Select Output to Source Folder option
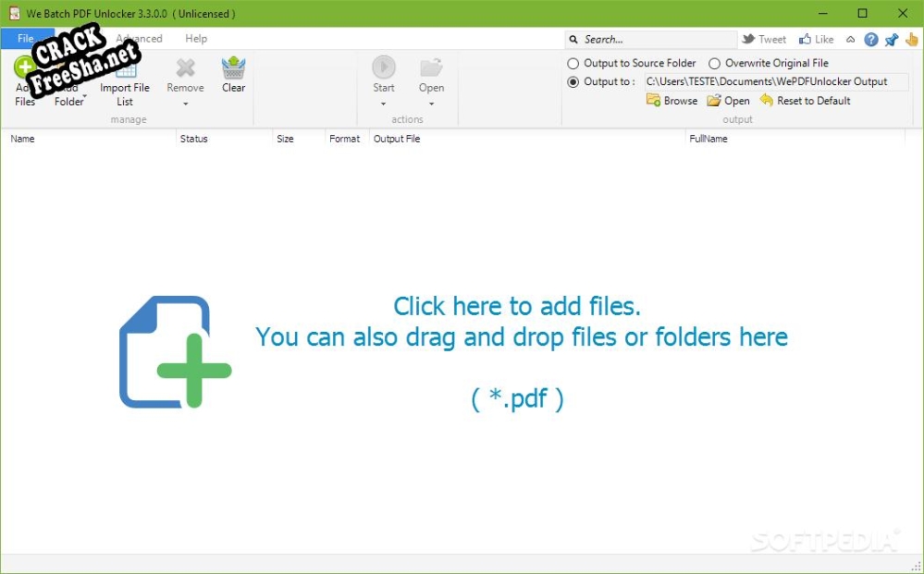The height and width of the screenshot is (574, 924). [573, 64]
